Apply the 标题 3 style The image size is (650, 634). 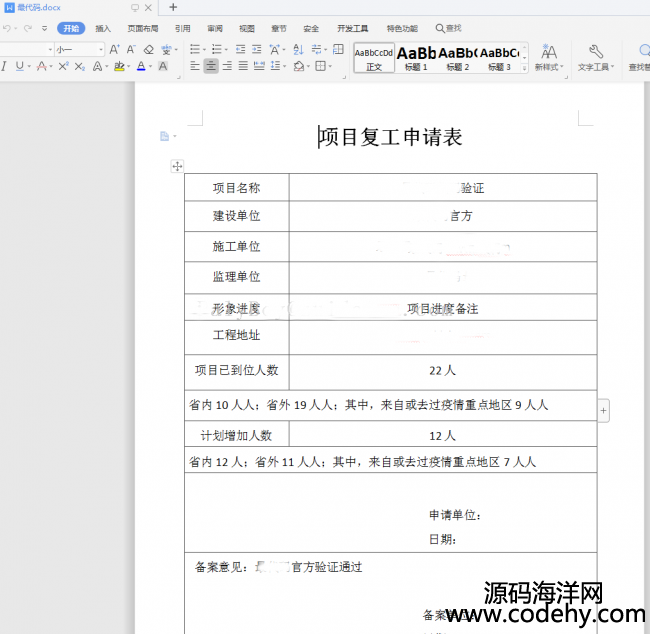click(499, 58)
